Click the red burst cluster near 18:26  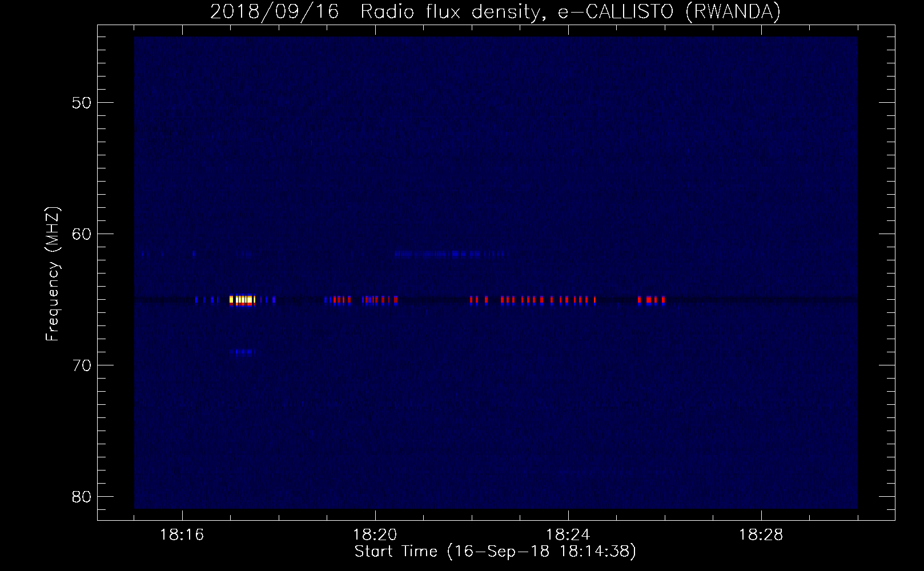651,300
